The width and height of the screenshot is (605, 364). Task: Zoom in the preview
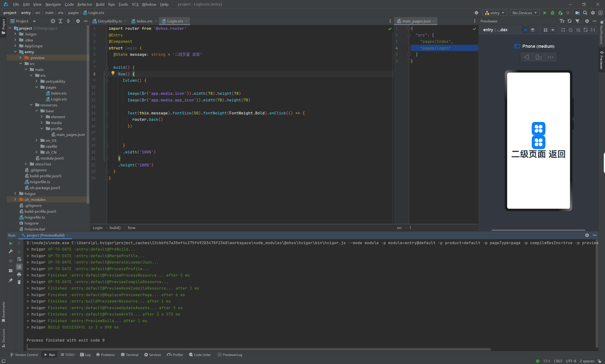[x=578, y=30]
